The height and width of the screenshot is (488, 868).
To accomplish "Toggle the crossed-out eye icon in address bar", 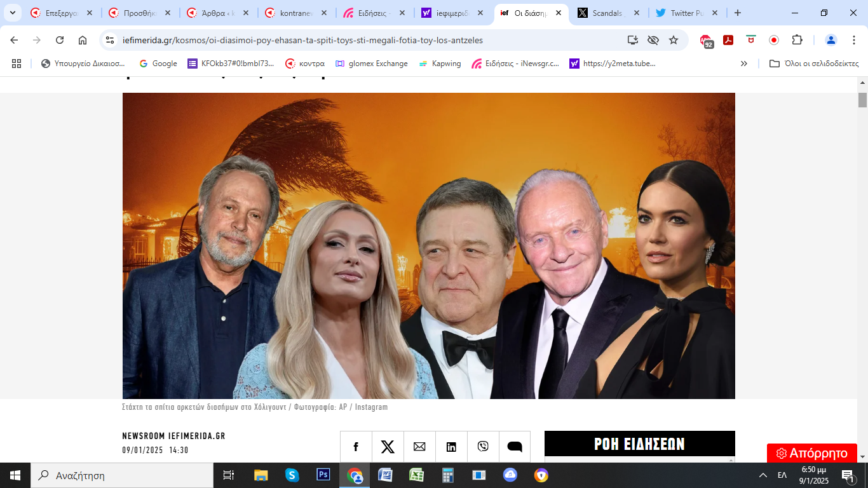I will coord(653,40).
